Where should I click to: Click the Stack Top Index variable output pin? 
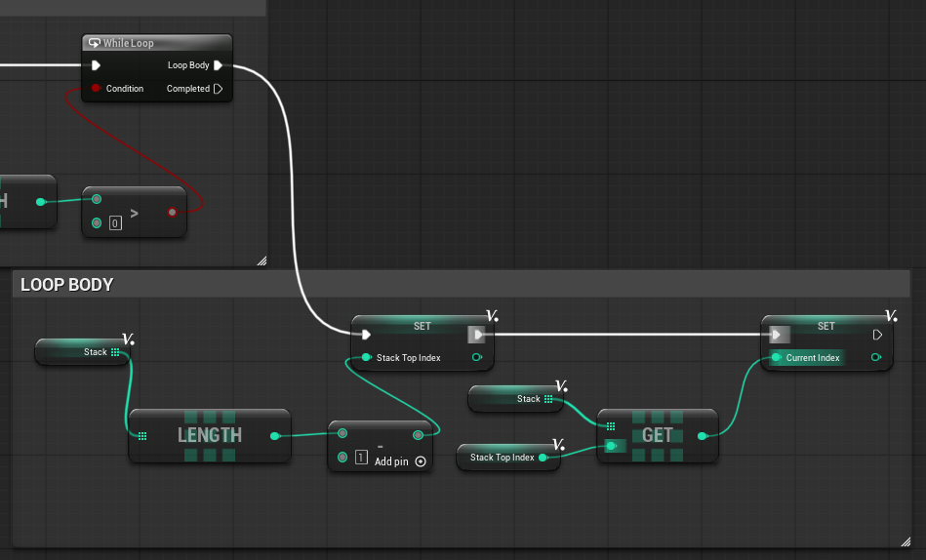pos(543,458)
